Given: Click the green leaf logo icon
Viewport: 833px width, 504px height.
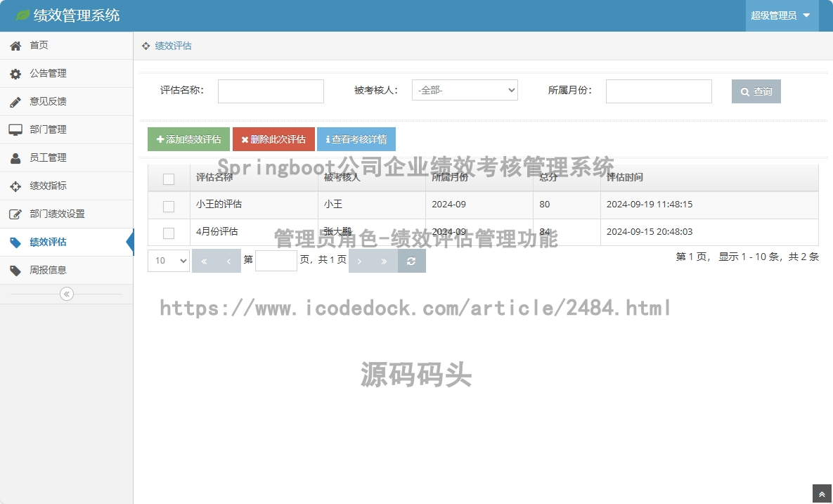Looking at the screenshot, I should coord(22,15).
